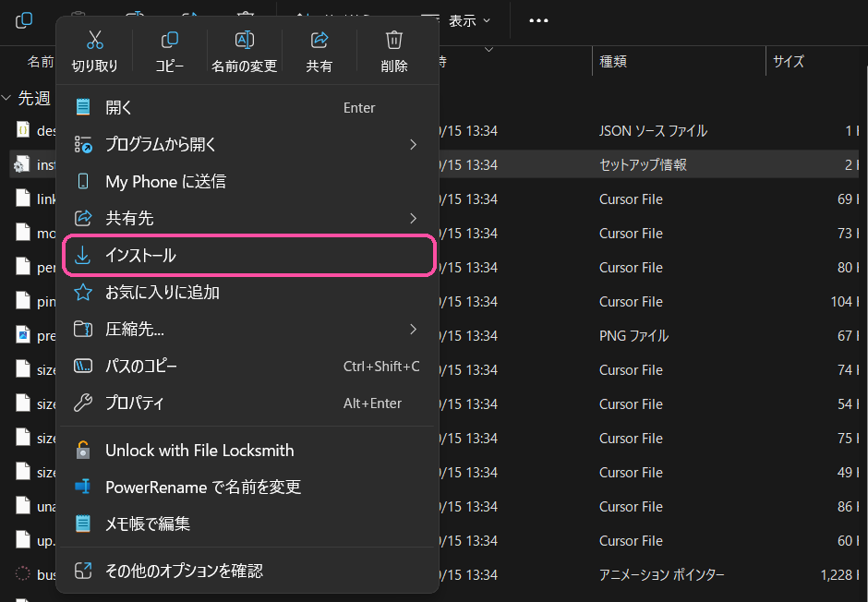Collapse the 先週 group

(6, 98)
